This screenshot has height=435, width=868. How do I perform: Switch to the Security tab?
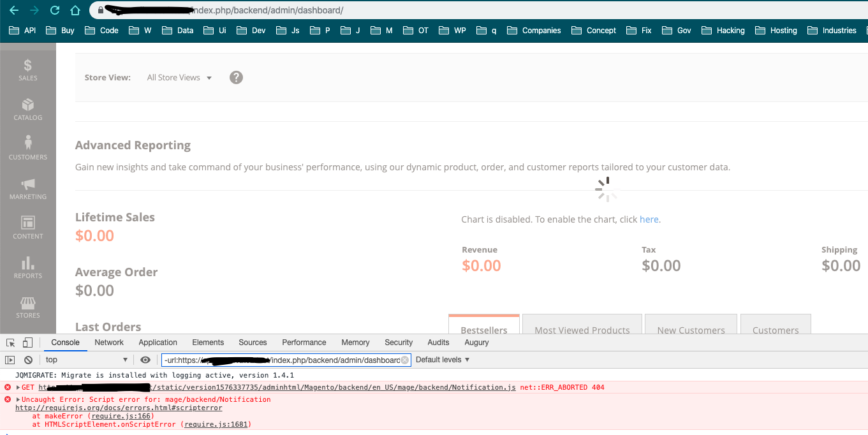click(399, 343)
